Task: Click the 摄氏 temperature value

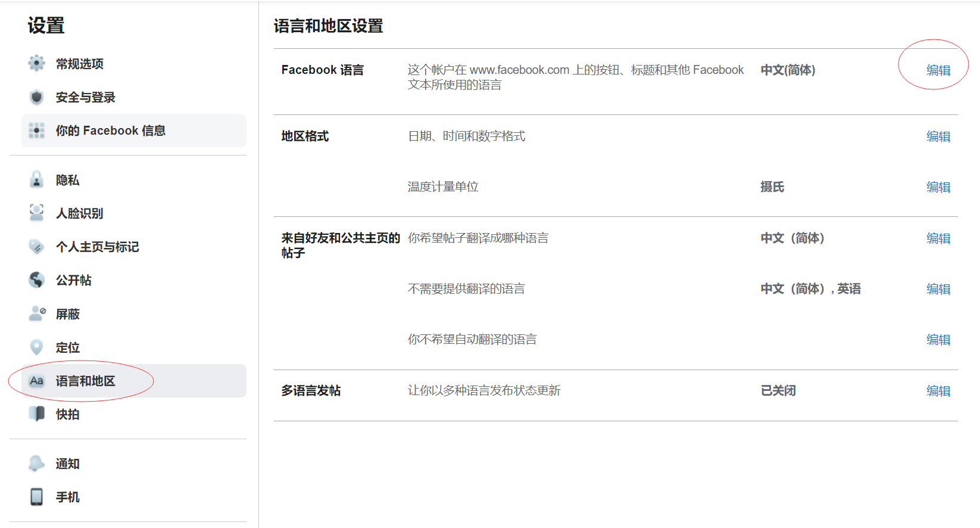Action: pyautogui.click(x=772, y=187)
